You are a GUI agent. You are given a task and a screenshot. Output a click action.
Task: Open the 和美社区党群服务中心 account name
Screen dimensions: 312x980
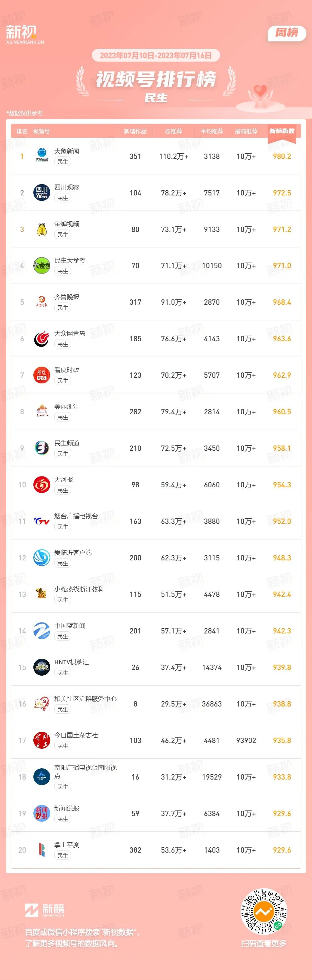pos(85,698)
